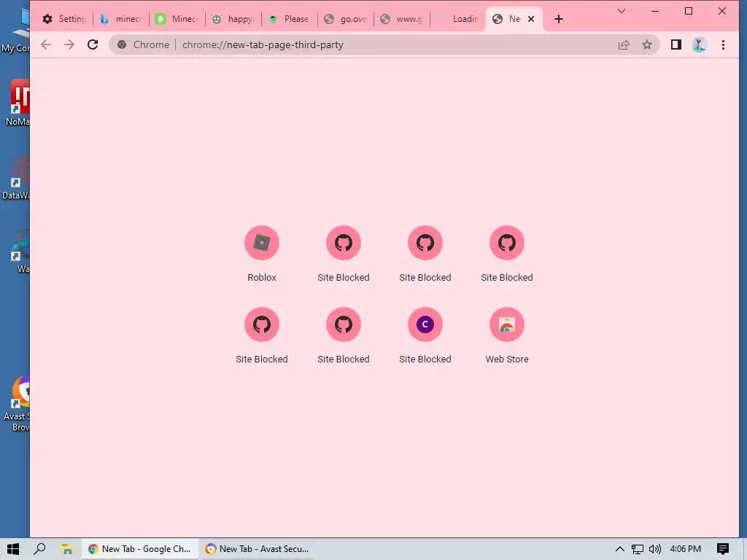Switch to the Minecr green-icon tab
The height and width of the screenshot is (560, 747).
point(177,19)
